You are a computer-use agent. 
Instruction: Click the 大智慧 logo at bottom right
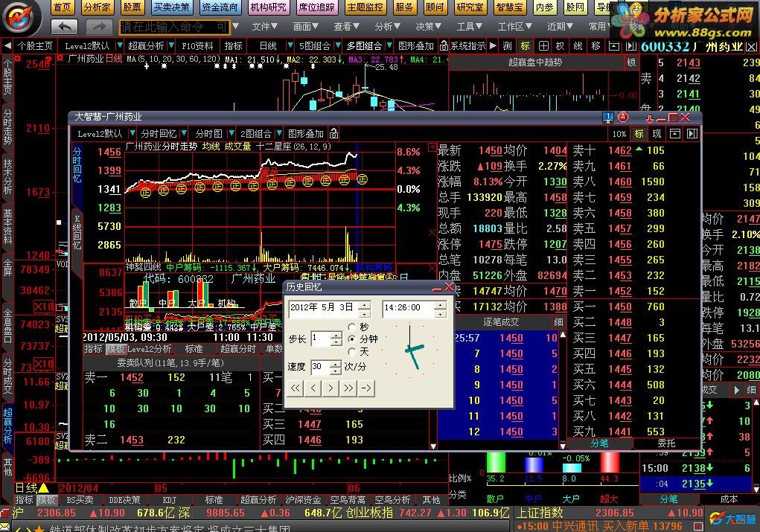click(x=733, y=519)
